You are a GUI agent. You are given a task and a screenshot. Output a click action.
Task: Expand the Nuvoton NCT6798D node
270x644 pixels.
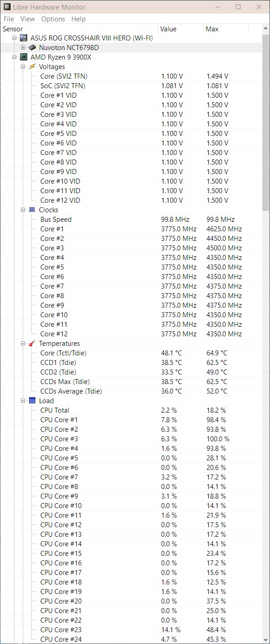click(x=23, y=47)
